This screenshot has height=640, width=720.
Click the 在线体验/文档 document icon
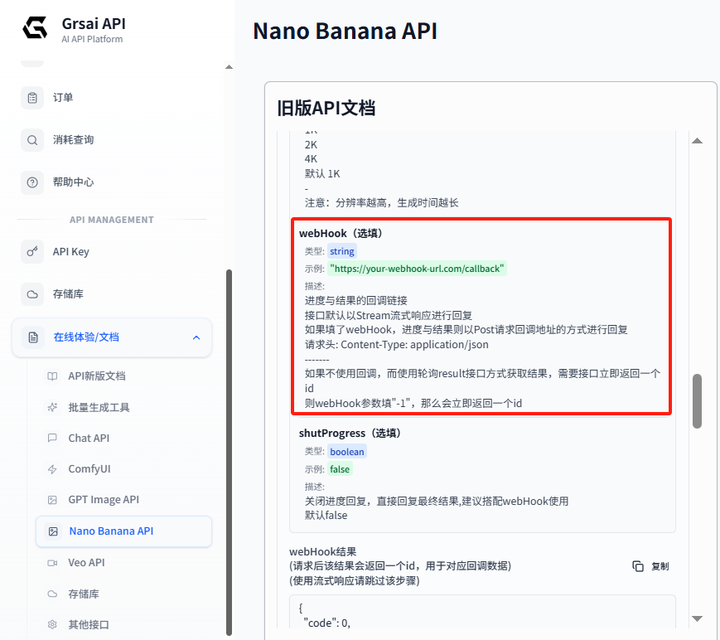(x=33, y=337)
